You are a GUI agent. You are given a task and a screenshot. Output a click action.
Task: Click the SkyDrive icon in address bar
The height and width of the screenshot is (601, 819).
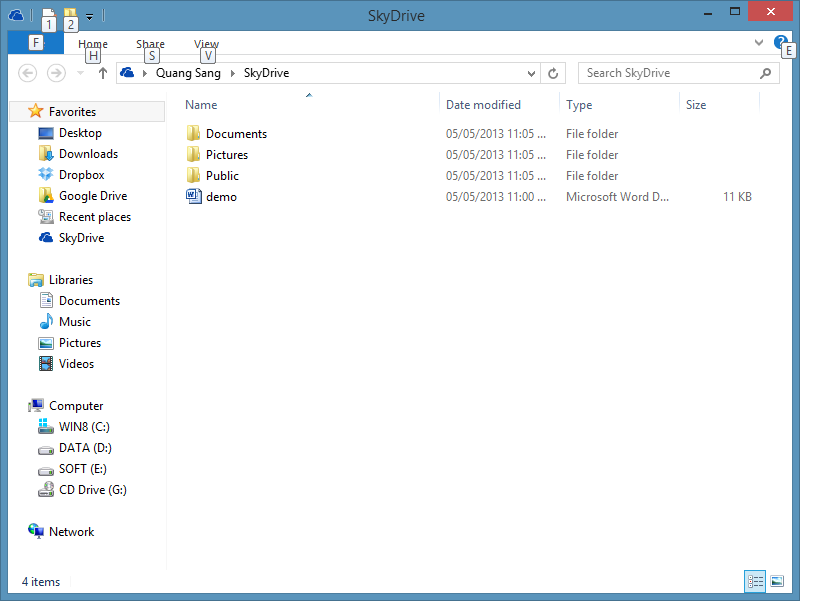pos(127,73)
